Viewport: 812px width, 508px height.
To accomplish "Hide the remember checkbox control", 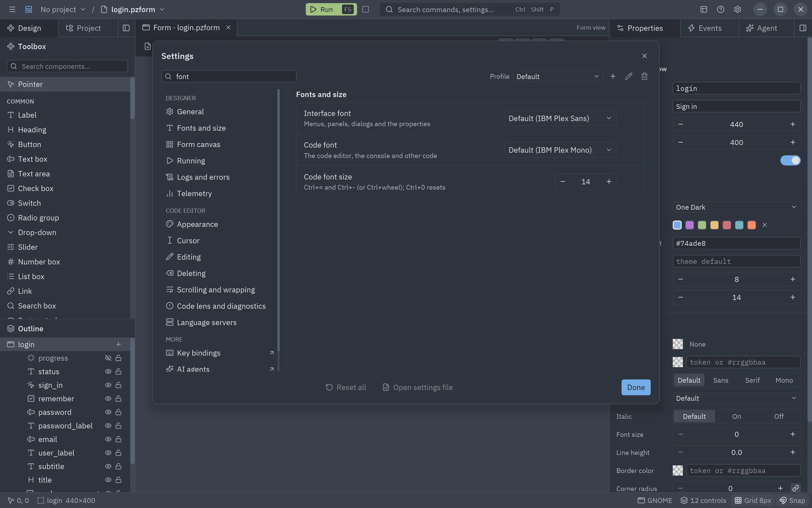I will pos(108,398).
